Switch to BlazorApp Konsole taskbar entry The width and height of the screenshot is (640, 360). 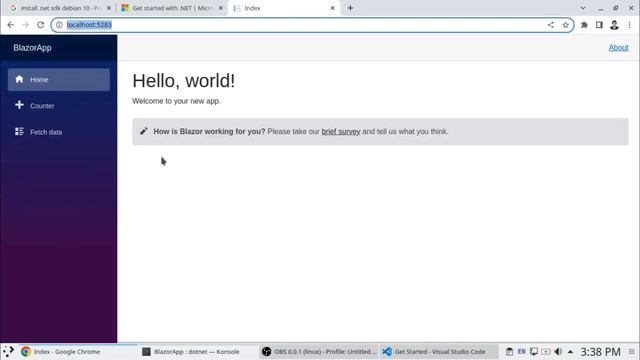pyautogui.click(x=198, y=351)
